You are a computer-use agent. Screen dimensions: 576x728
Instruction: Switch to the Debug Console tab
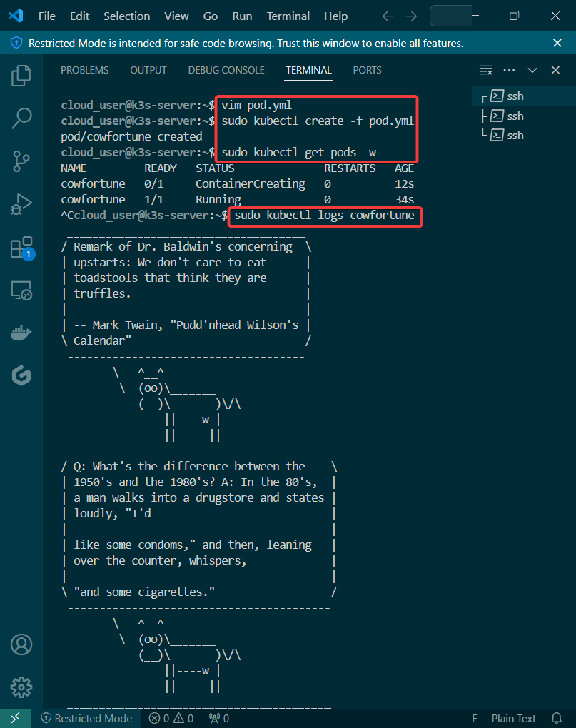coord(226,70)
